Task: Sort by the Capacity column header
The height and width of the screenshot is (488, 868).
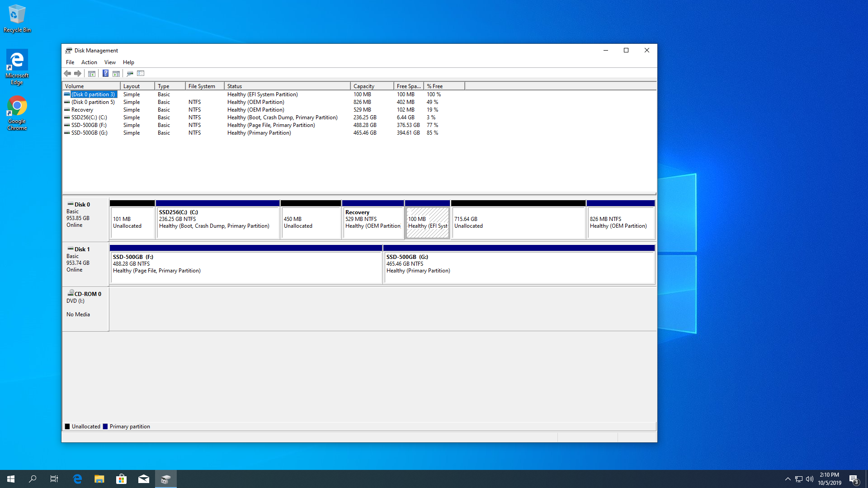Action: (372, 86)
